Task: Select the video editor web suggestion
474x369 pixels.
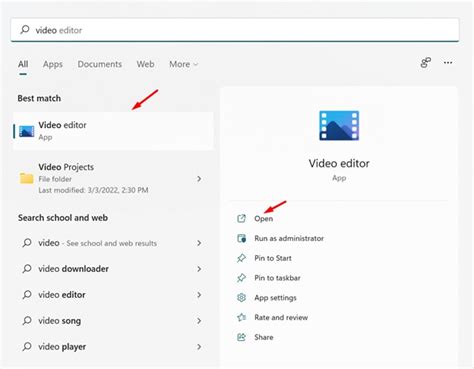Action: click(x=113, y=295)
